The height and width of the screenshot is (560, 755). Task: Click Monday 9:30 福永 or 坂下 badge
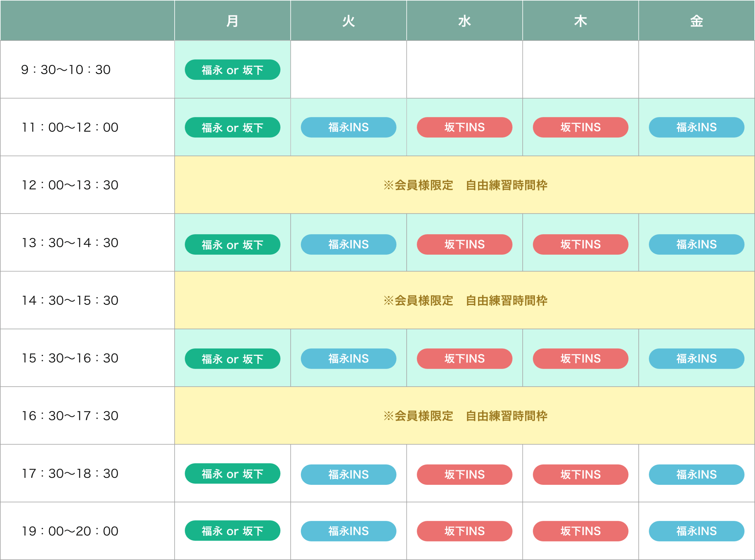click(232, 70)
